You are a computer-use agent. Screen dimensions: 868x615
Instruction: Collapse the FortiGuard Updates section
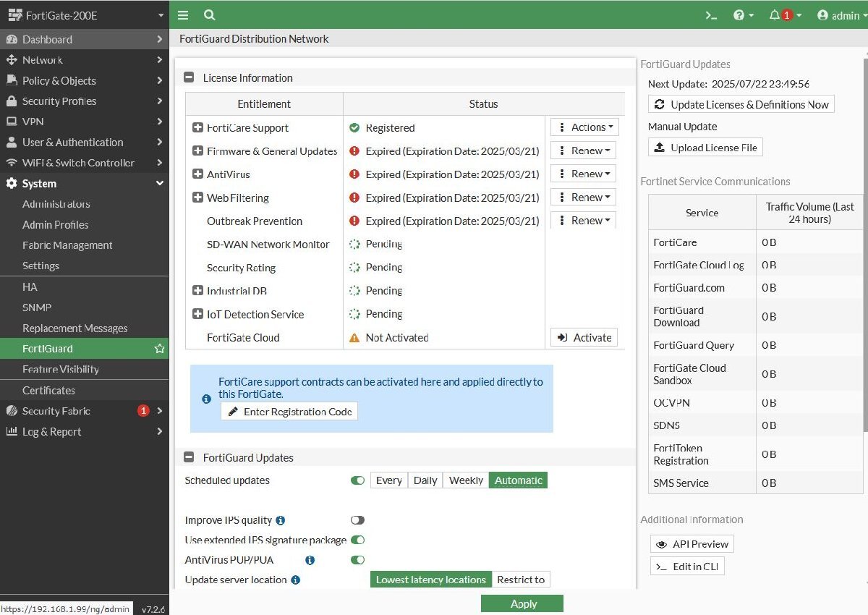[189, 457]
